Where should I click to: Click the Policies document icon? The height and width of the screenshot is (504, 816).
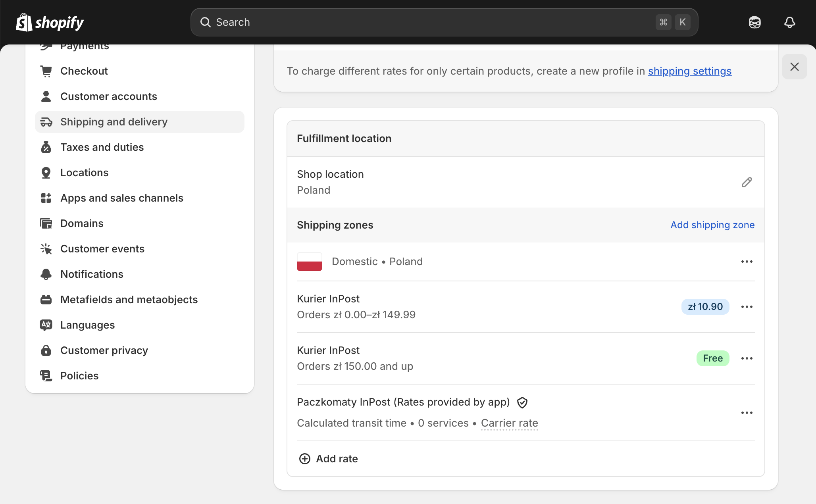click(x=46, y=376)
